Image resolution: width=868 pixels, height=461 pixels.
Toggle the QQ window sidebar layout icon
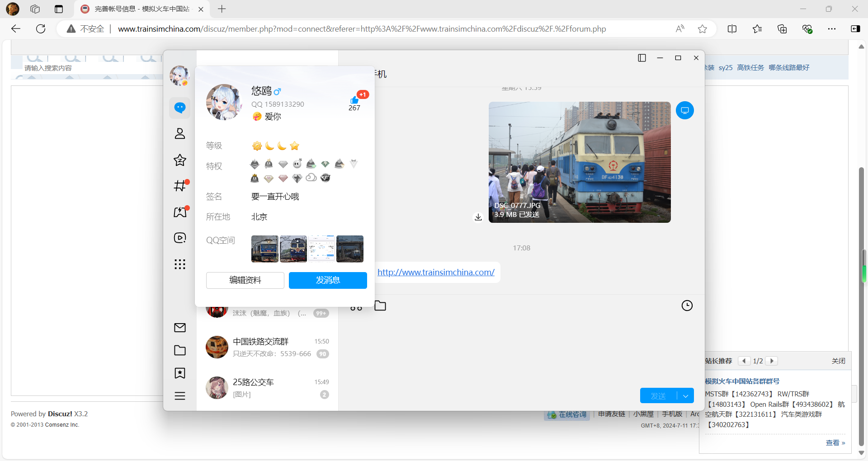tap(642, 58)
